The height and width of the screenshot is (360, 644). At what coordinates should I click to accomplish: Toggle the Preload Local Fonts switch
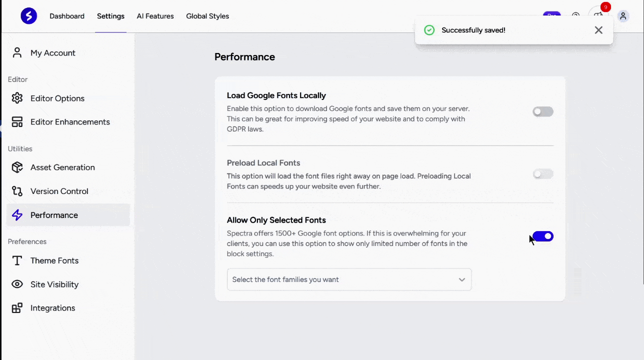pyautogui.click(x=543, y=174)
